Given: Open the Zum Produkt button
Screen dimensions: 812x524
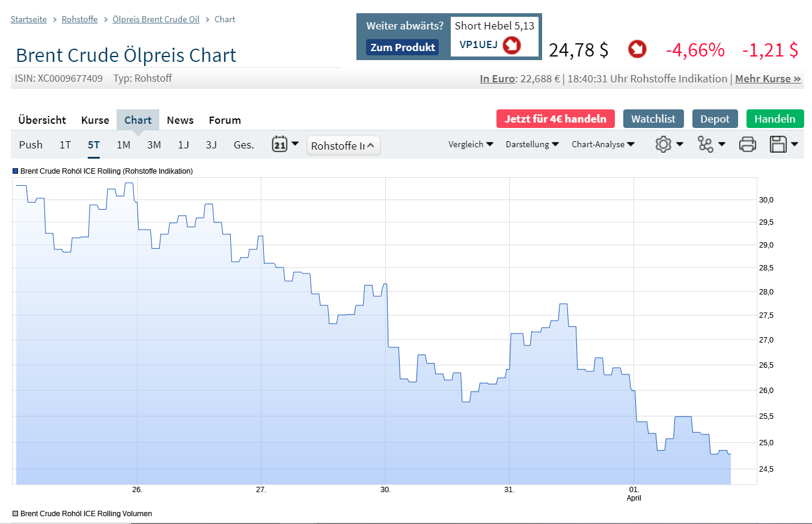Looking at the screenshot, I should pyautogui.click(x=402, y=46).
